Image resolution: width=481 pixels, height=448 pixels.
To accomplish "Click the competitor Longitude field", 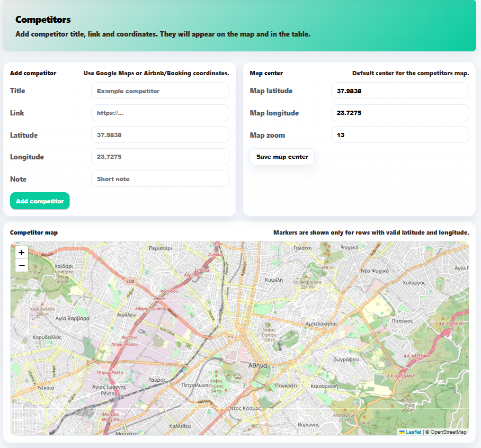I will (160, 157).
